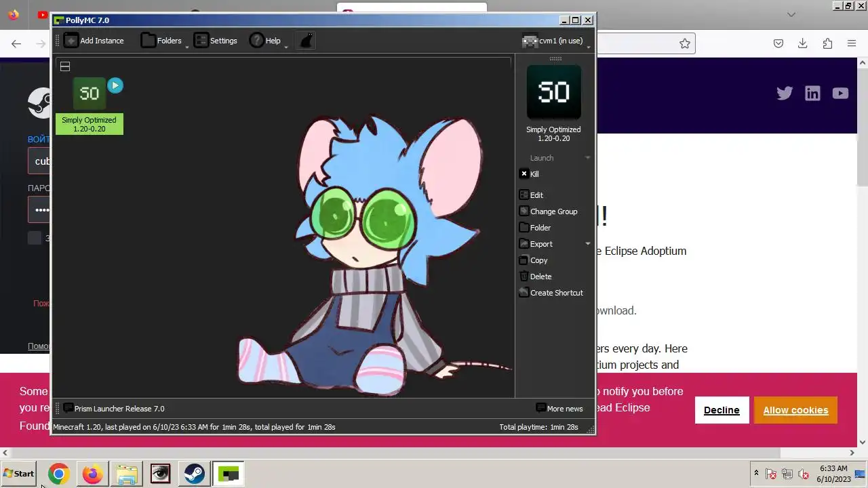This screenshot has width=868, height=488.
Task: Collapse the instance group with the minus icon
Action: point(65,66)
